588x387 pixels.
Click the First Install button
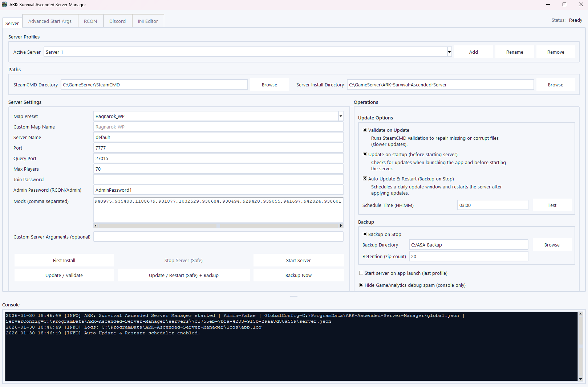pyautogui.click(x=64, y=260)
